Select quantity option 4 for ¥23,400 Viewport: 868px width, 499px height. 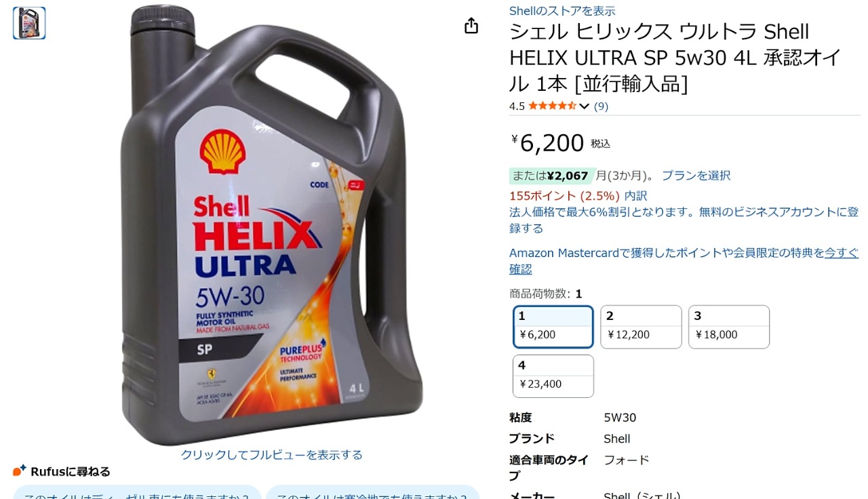click(x=553, y=376)
